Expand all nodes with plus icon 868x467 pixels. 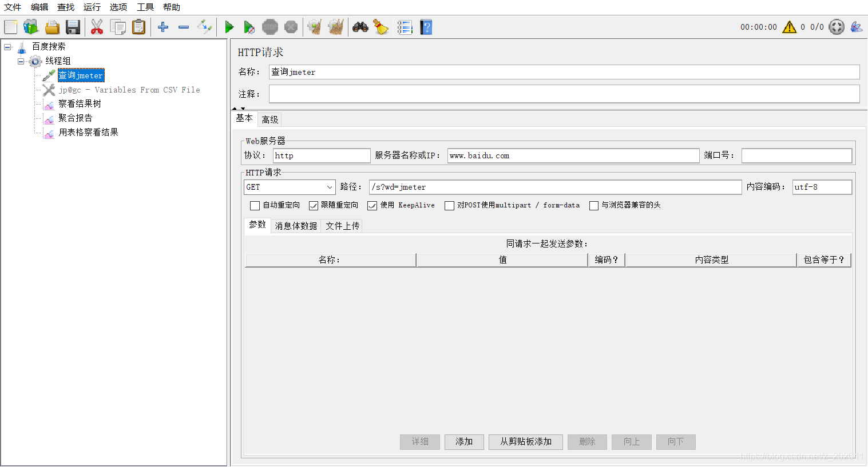[163, 27]
